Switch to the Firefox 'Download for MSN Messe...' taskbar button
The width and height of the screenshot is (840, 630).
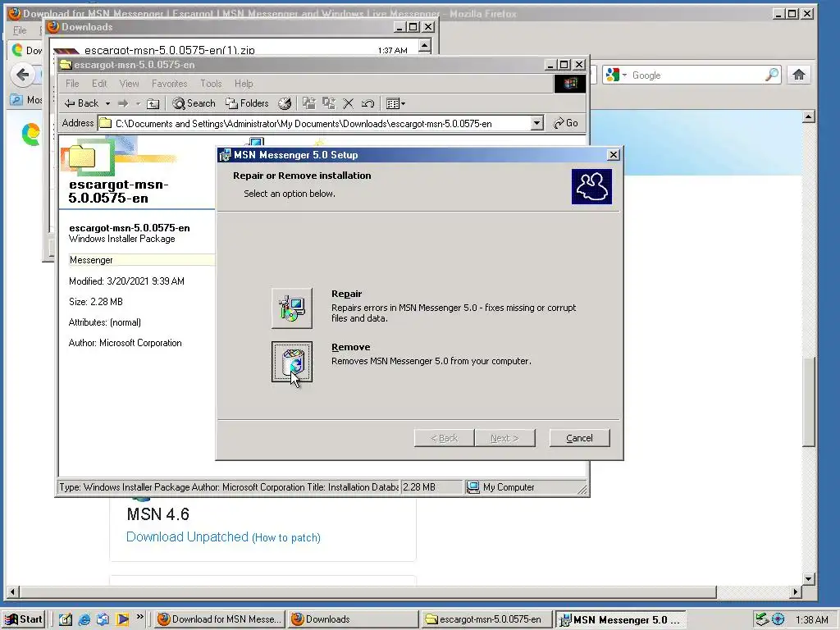[x=220, y=619]
